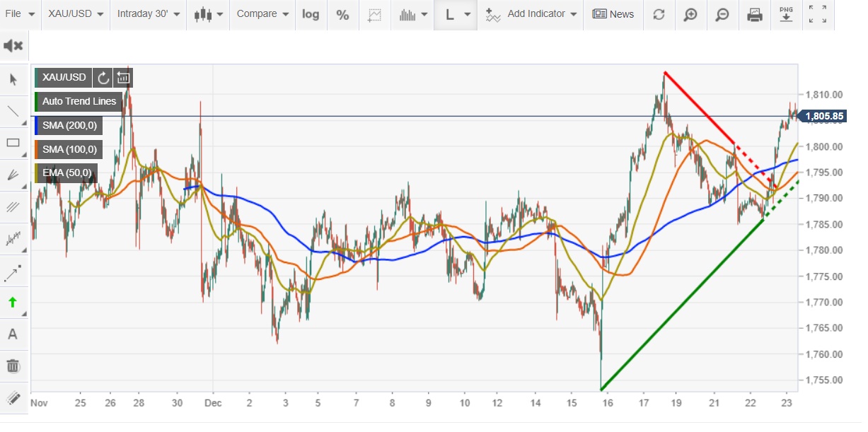Click the News button

613,14
